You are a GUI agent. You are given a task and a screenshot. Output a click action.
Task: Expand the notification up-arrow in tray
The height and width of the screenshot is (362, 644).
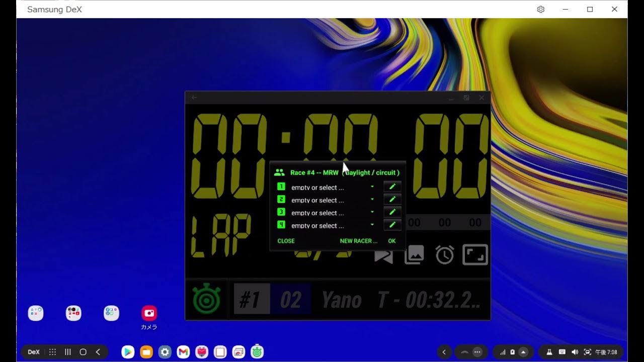click(524, 352)
